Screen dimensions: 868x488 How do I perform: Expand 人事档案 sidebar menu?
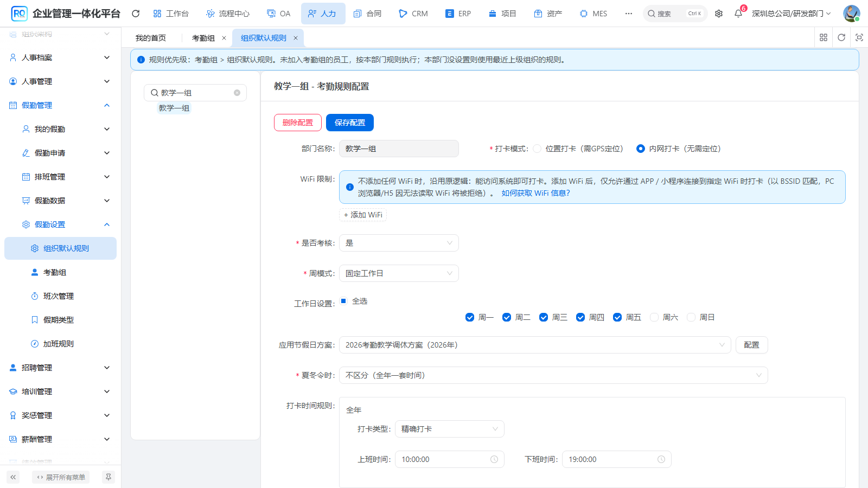[60, 57]
